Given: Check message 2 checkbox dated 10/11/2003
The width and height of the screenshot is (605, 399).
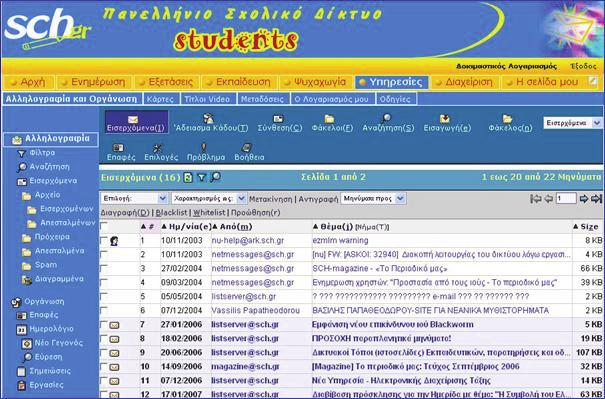Looking at the screenshot, I should click(x=103, y=254).
